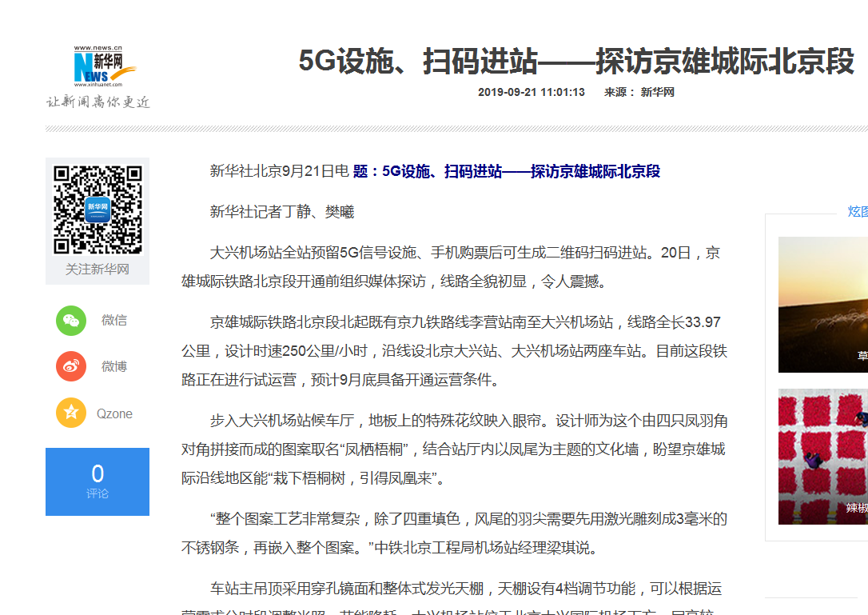Click the Qzone star share icon
Image resolution: width=868 pixels, height=615 pixels.
click(71, 413)
